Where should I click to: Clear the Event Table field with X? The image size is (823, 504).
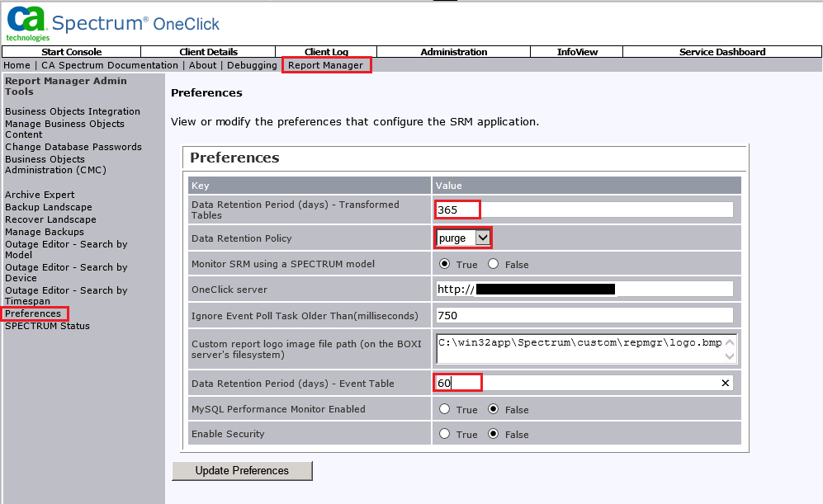click(x=725, y=383)
